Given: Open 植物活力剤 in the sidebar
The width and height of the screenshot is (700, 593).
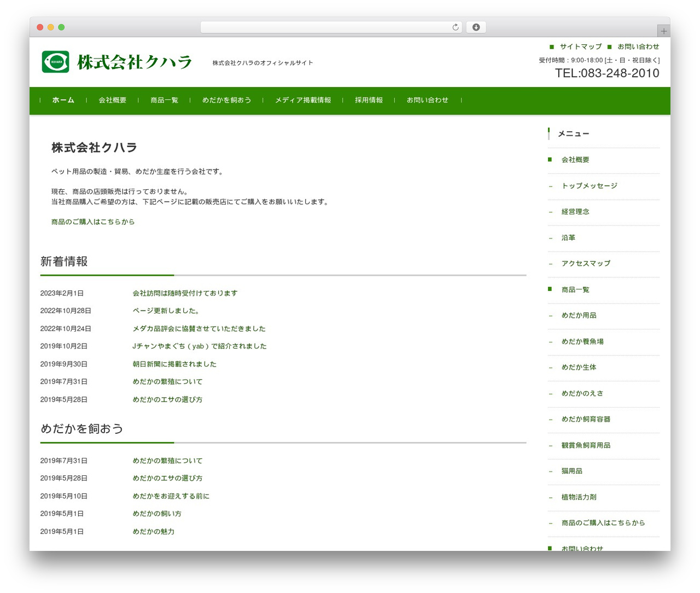Looking at the screenshot, I should click(579, 497).
